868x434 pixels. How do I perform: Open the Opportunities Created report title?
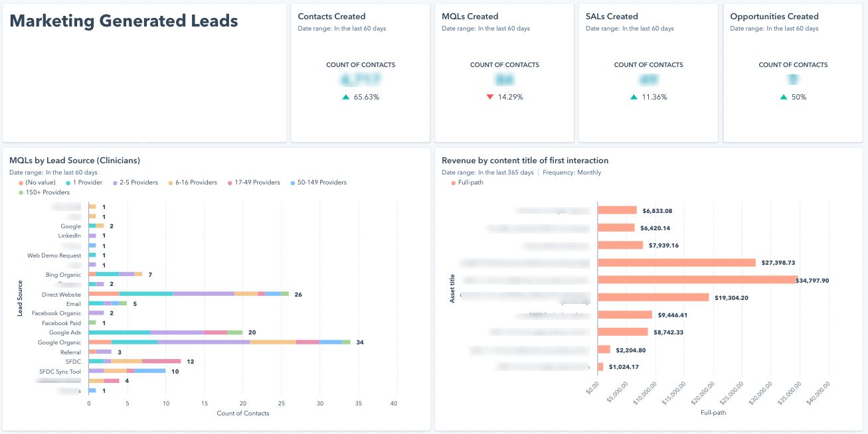pos(774,16)
